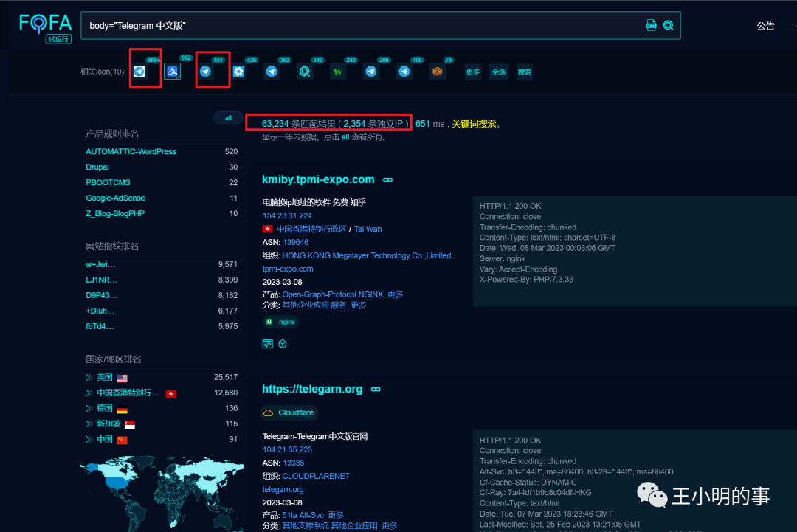Click the Hong Kong flag beside 中国香港特别行政区 link
This screenshot has width=797, height=532.
tap(267, 229)
